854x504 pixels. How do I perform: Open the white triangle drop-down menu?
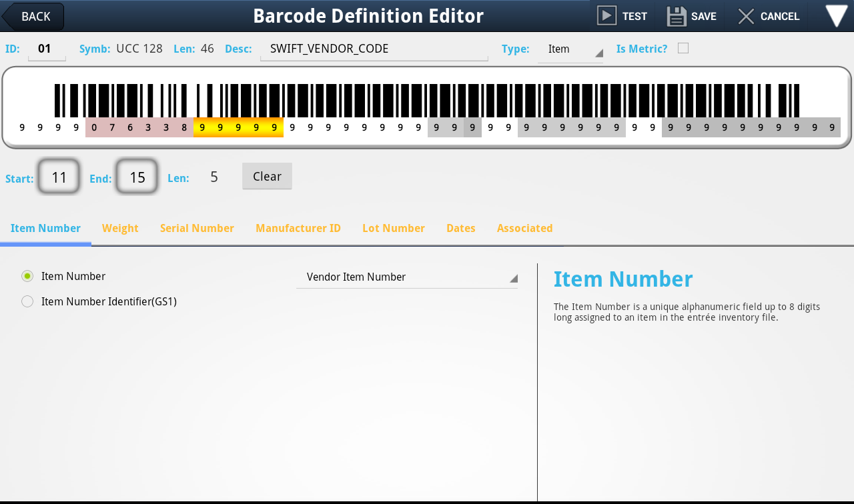click(x=836, y=16)
